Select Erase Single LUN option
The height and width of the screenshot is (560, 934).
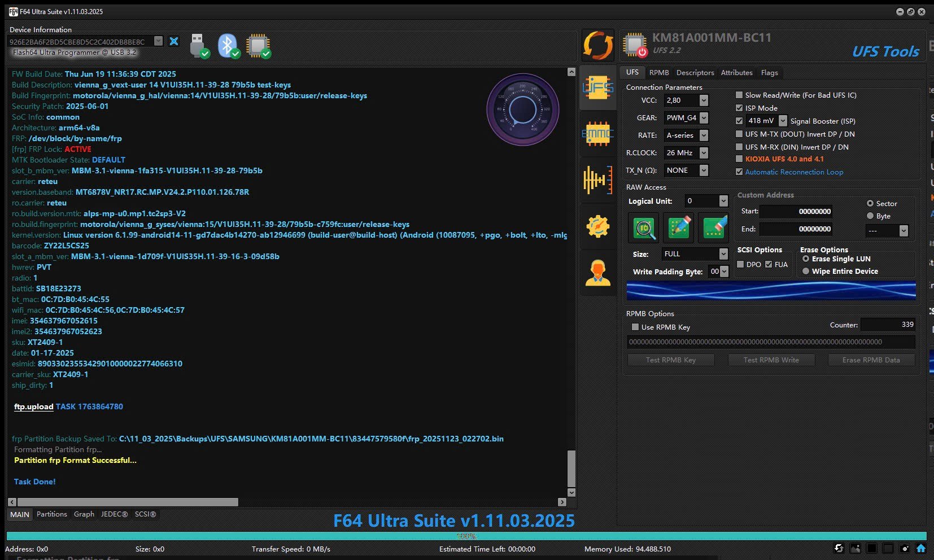click(x=806, y=259)
